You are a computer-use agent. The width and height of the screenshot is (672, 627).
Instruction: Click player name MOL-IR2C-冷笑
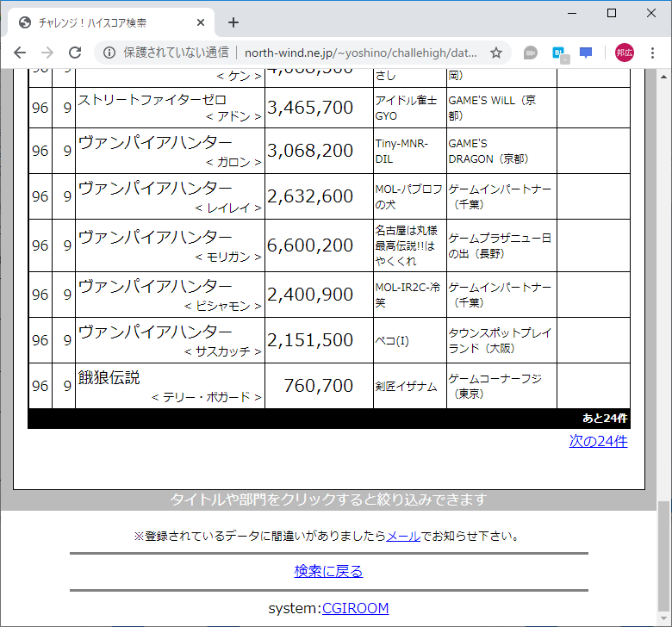408,295
